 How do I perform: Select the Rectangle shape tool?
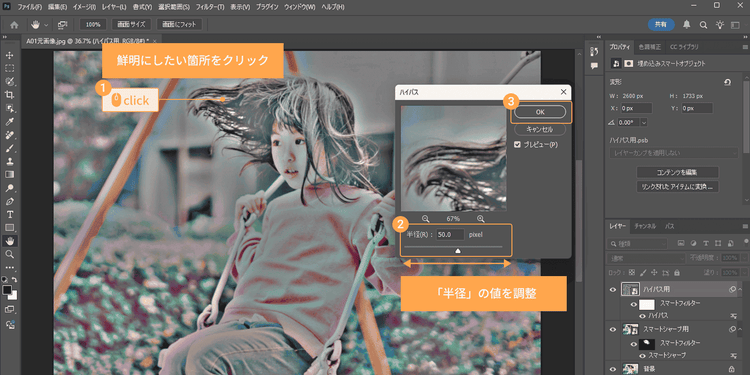(10, 227)
